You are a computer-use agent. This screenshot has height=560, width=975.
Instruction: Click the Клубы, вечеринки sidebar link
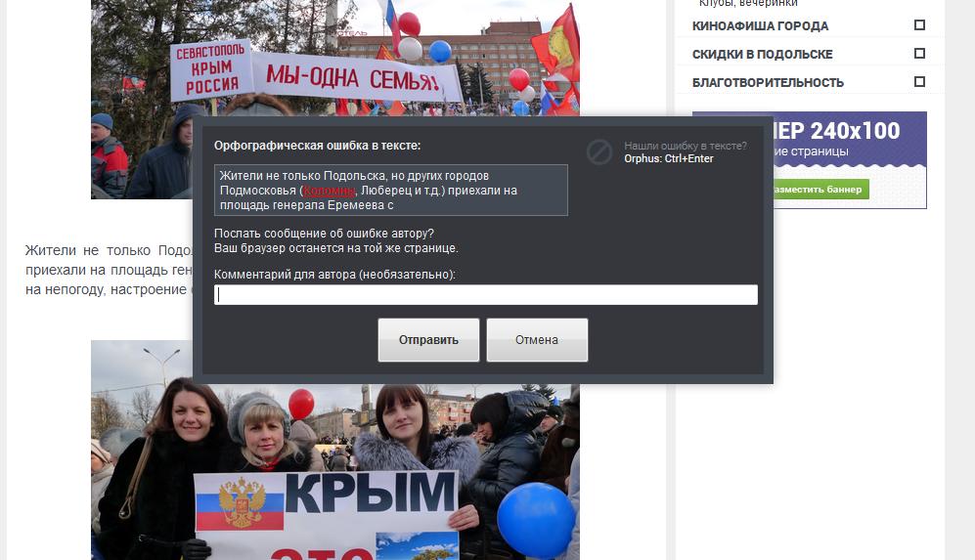click(748, 3)
